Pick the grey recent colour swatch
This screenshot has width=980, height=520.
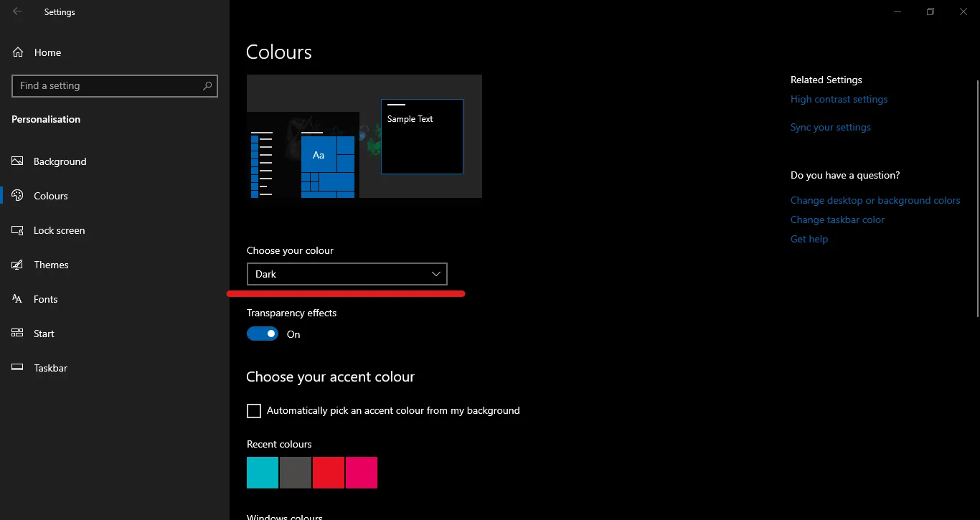point(296,473)
